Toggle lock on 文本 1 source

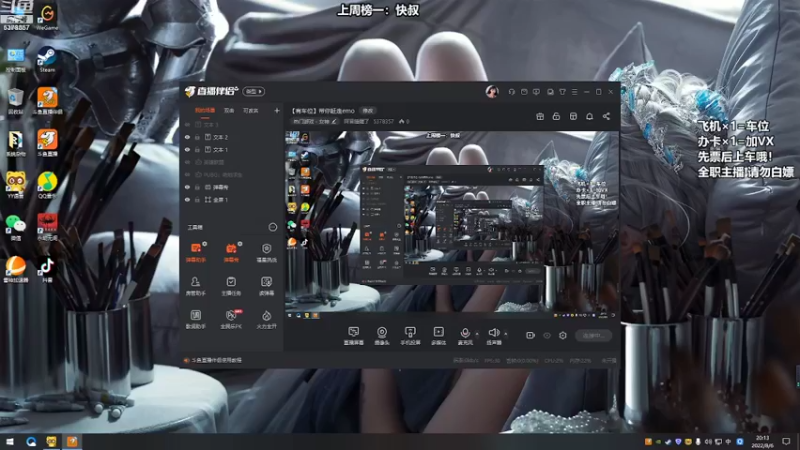197,149
